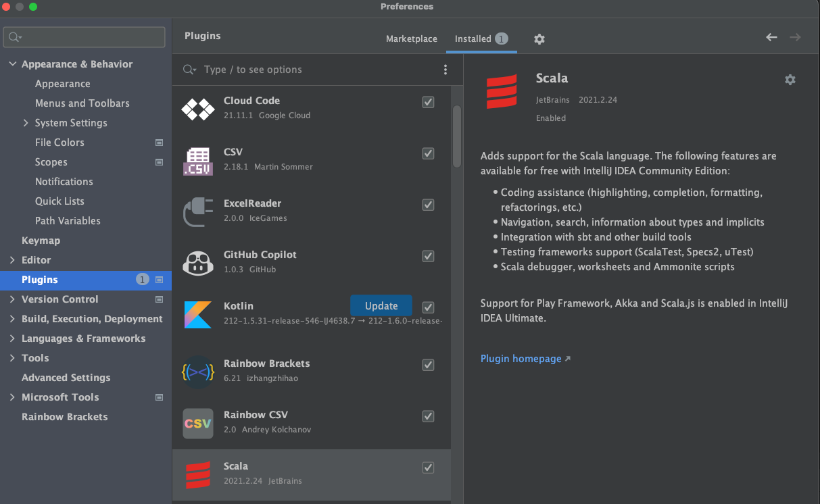Switch to the Marketplace tab
Screen dimensions: 820x504
point(411,39)
